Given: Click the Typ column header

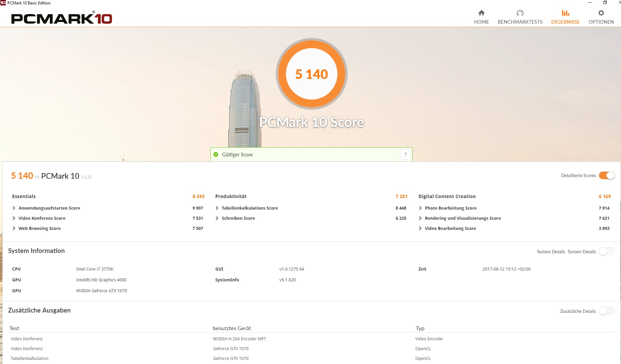Looking at the screenshot, I should click(420, 328).
